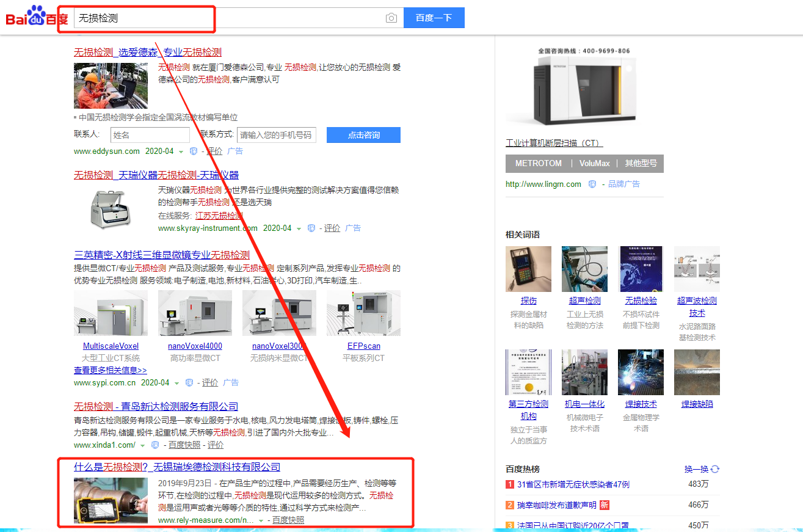Viewport: 803px width, 532px height.
Task: Click the 查看更多相关信息 link
Action: (x=111, y=370)
